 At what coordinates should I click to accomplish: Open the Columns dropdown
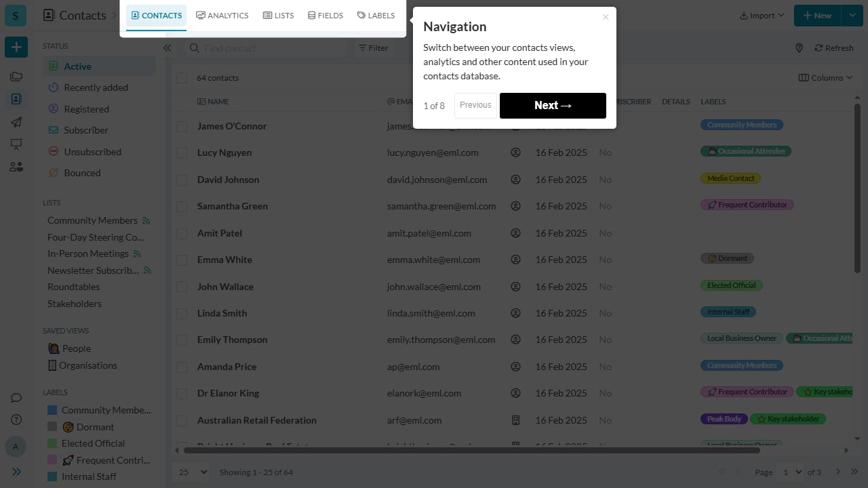tap(825, 78)
